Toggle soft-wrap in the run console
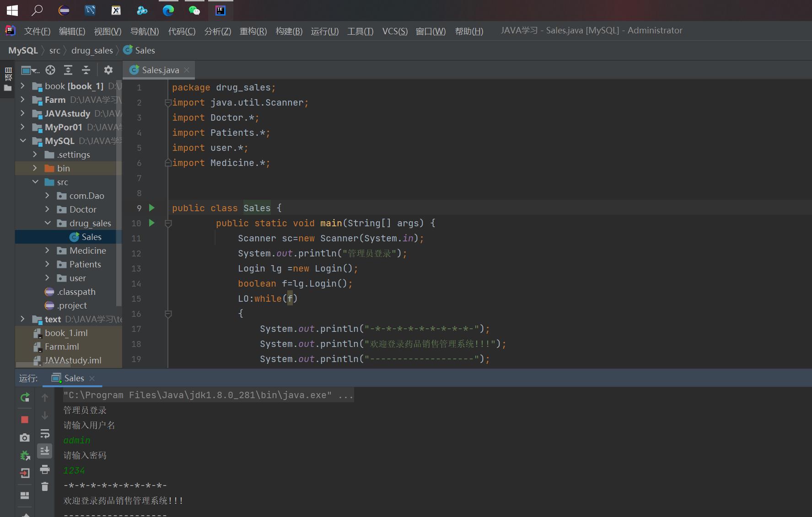The image size is (812, 517). click(45, 433)
